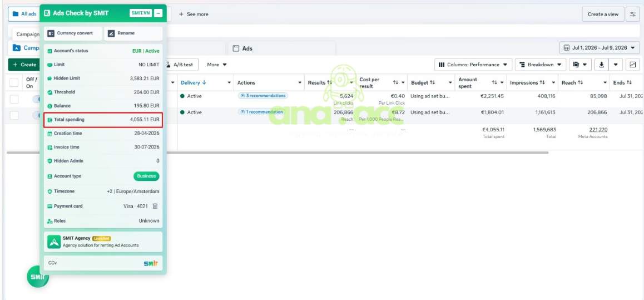
Task: Open the Jul 1 – Jul 9, 2026 date range picker
Action: (x=600, y=48)
